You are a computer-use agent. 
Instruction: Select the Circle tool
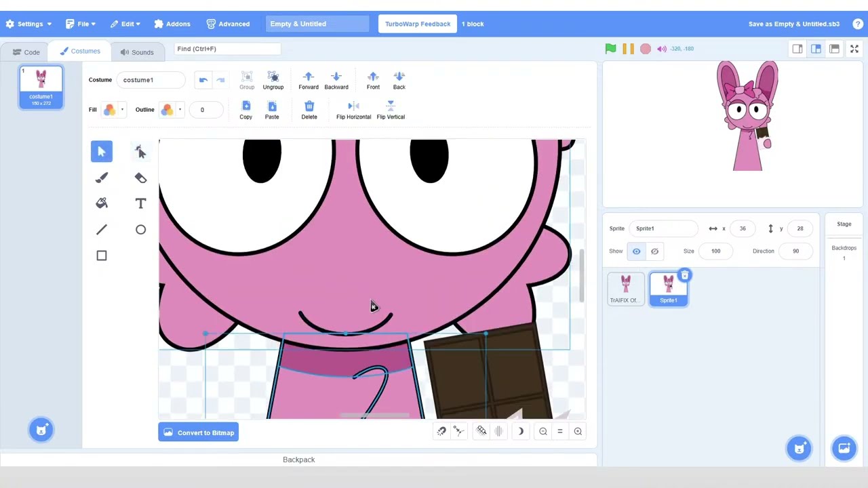point(140,230)
